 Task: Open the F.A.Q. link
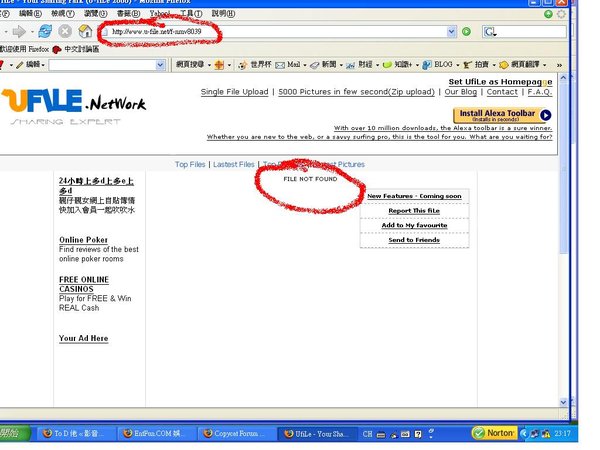pyautogui.click(x=540, y=92)
